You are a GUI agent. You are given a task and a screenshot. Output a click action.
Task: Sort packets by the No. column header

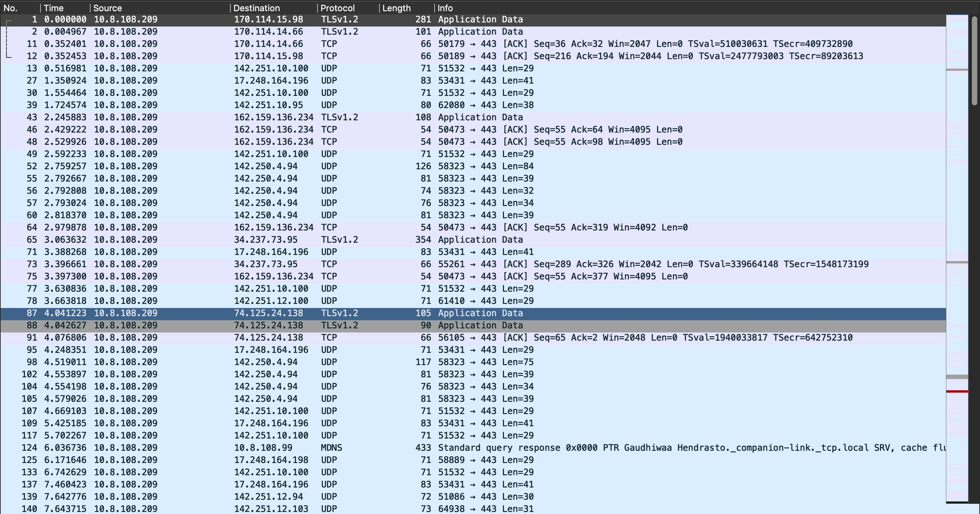point(11,8)
